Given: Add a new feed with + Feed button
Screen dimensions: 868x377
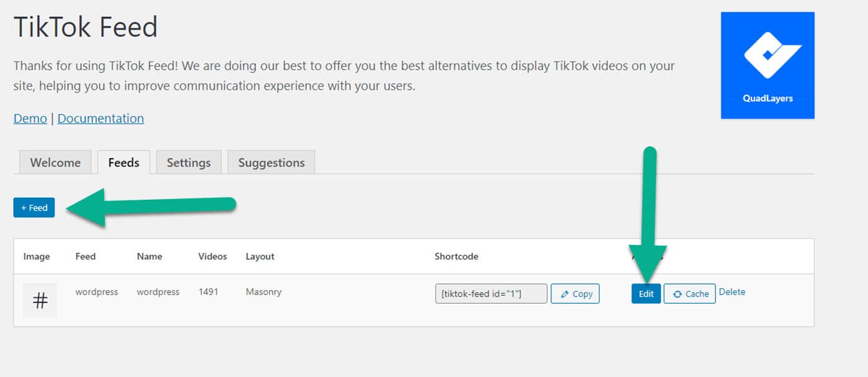Looking at the screenshot, I should pos(34,208).
